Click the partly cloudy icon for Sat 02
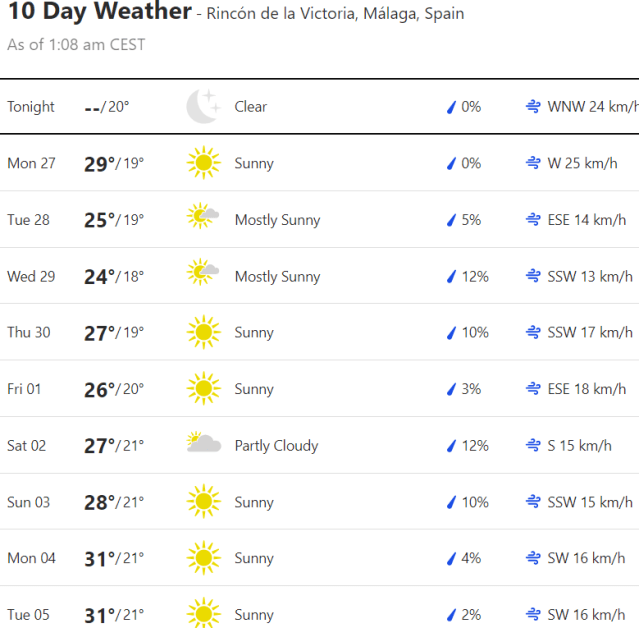Viewport: 639px width, 628px height. [203, 445]
